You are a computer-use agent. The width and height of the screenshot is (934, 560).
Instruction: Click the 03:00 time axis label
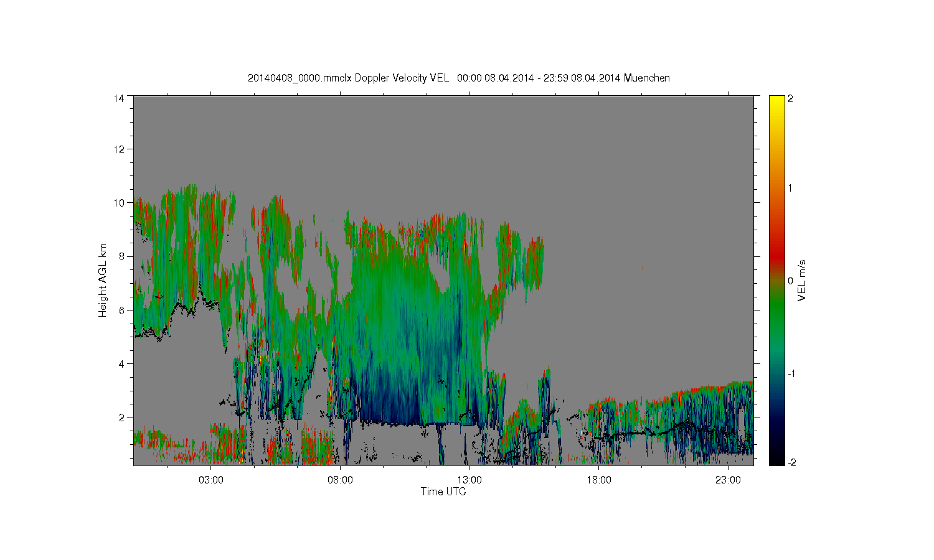point(211,480)
